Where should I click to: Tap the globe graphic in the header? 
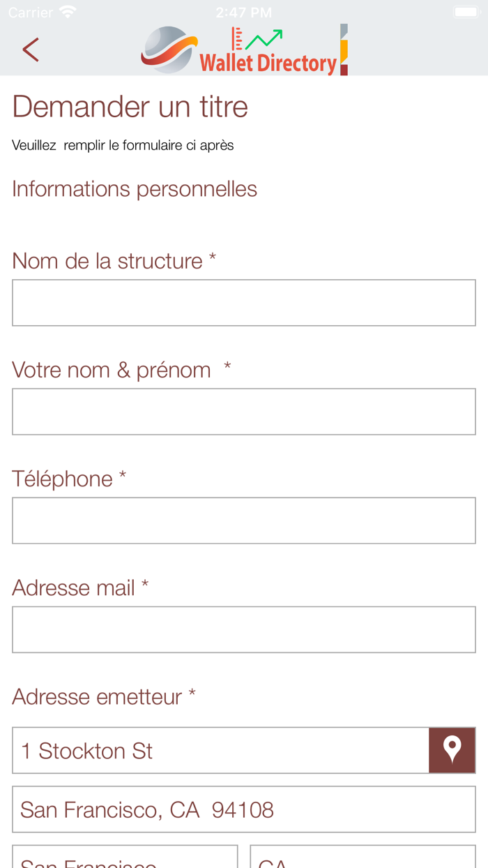pos(167,49)
